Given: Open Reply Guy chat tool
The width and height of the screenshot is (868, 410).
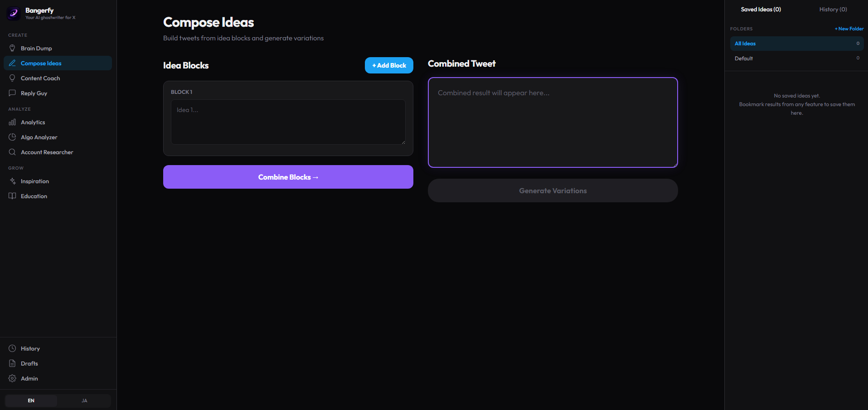Looking at the screenshot, I should (x=34, y=93).
